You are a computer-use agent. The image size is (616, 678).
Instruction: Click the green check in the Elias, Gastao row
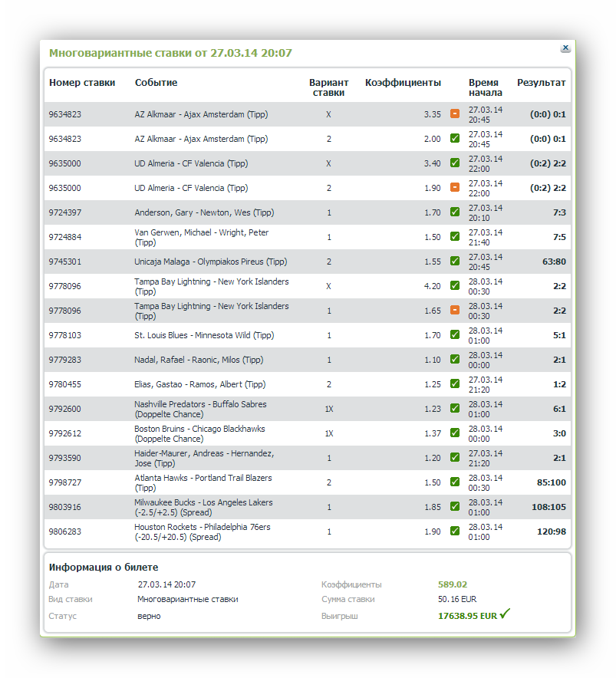(455, 383)
